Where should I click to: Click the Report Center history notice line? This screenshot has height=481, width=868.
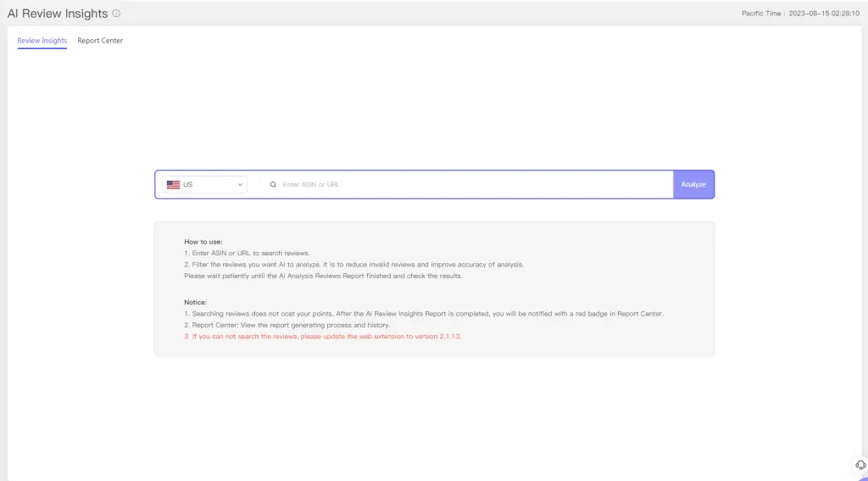287,325
